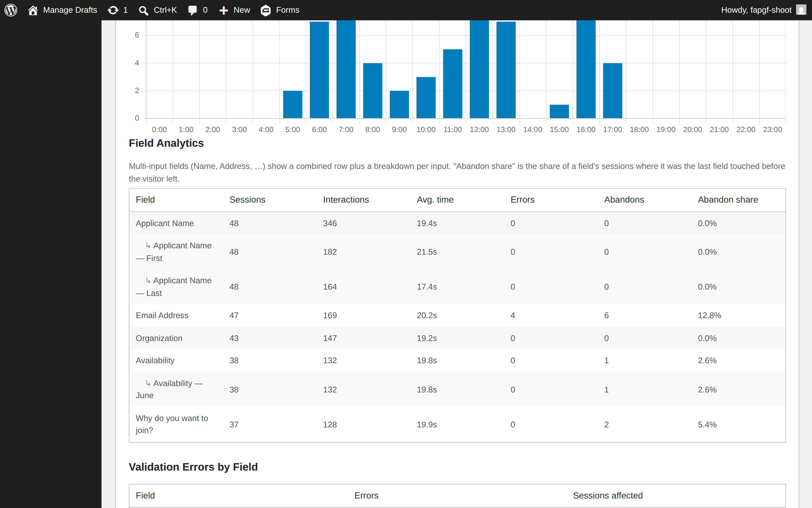
Task: Click the Avg. time column header
Action: pyautogui.click(x=435, y=200)
